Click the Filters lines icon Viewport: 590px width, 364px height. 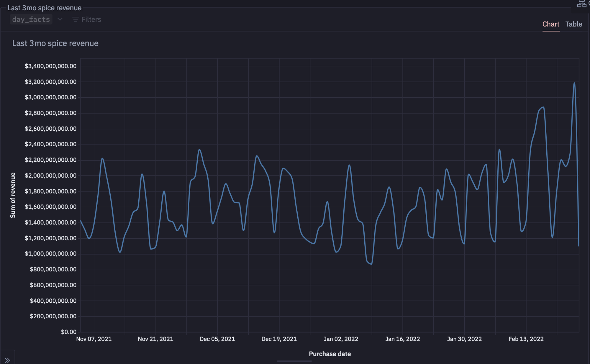coord(76,19)
